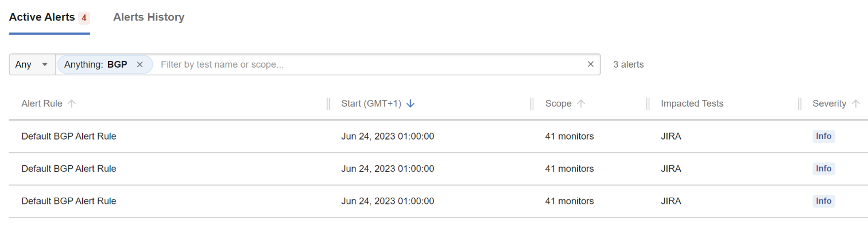Open the Any dropdown selector

point(32,64)
